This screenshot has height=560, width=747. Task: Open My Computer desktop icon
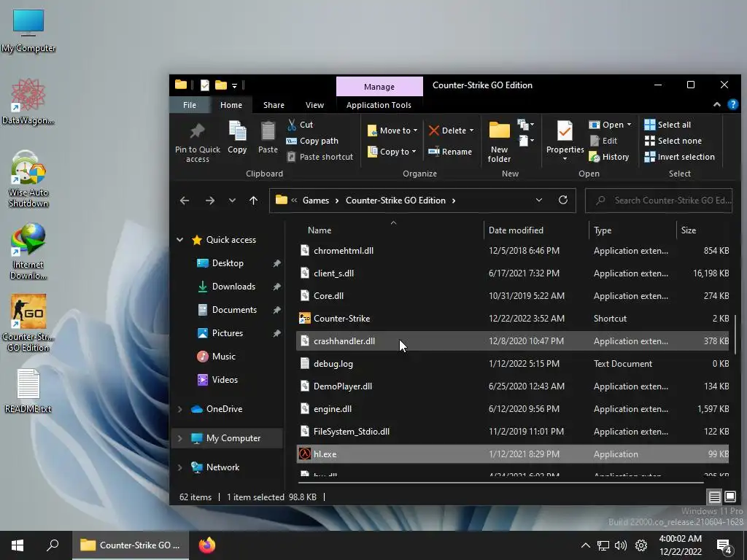point(28,31)
